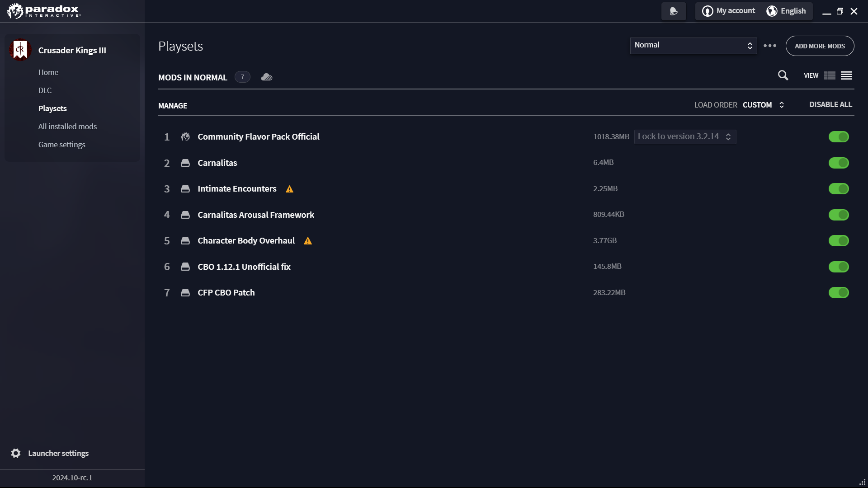Toggle off the Carnalitas mod

pyautogui.click(x=839, y=163)
